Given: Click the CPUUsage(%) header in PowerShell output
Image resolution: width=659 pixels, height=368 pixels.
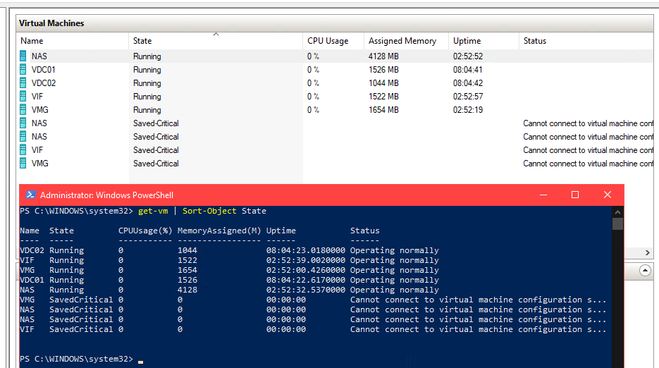Looking at the screenshot, I should point(145,231).
